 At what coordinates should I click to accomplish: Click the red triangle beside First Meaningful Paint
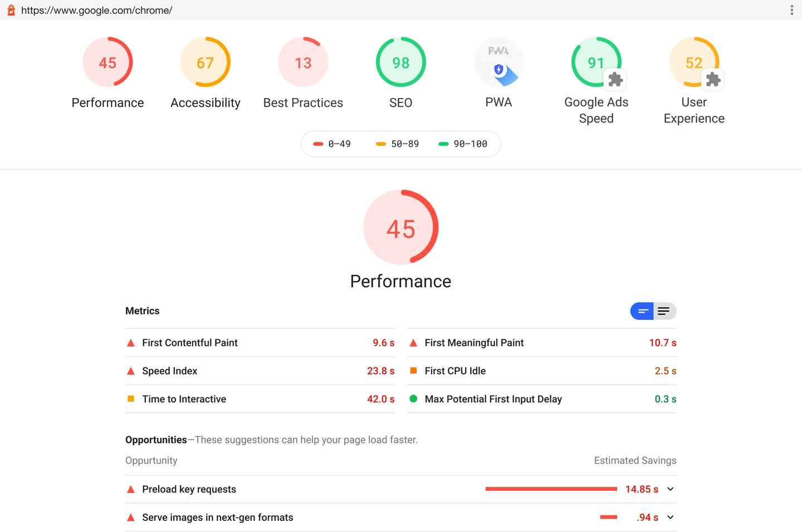tap(413, 343)
